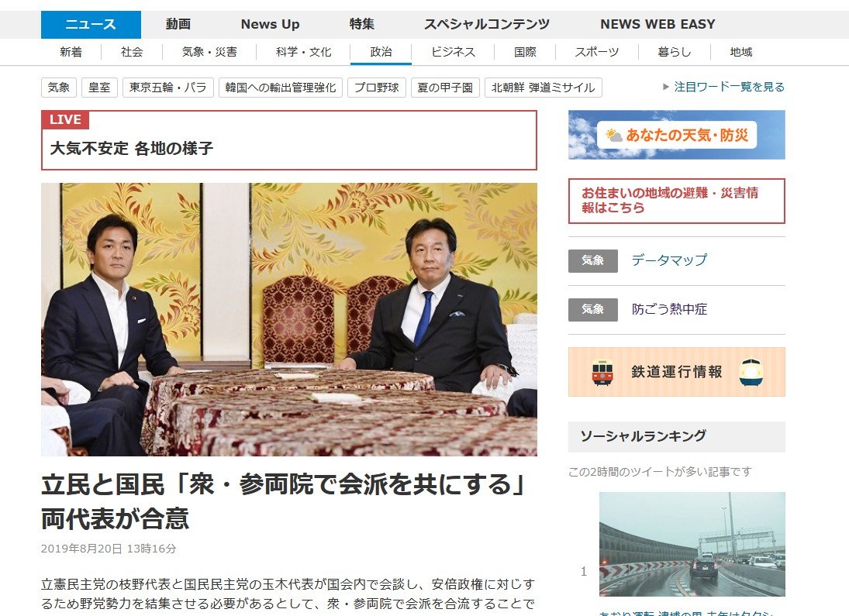Click the gray 気象 badge beside データマップ
This screenshot has width=849, height=616.
[593, 260]
